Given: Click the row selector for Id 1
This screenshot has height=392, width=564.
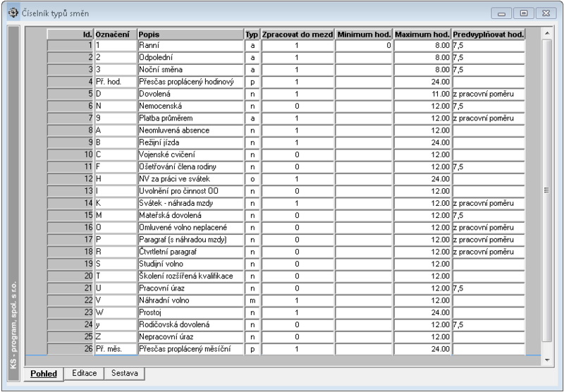Looking at the screenshot, I should click(x=70, y=46).
